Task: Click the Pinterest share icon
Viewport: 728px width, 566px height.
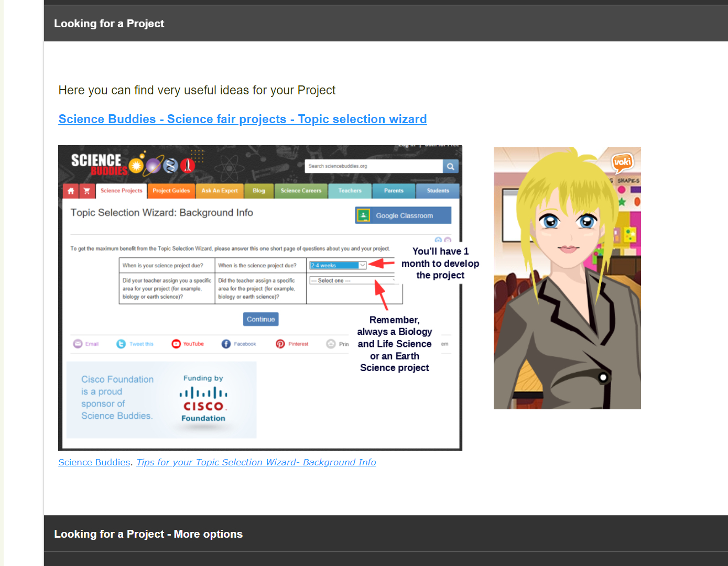Action: (280, 344)
